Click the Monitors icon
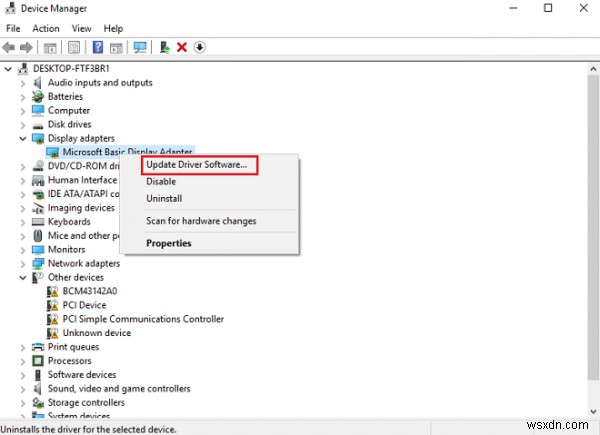Viewport: 600px width, 435px height. (x=38, y=250)
